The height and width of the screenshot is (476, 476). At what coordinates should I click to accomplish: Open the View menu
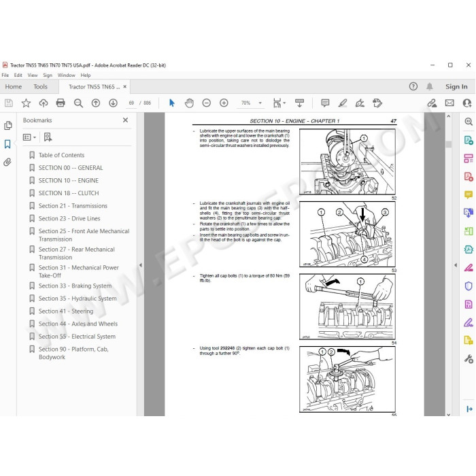coord(33,75)
